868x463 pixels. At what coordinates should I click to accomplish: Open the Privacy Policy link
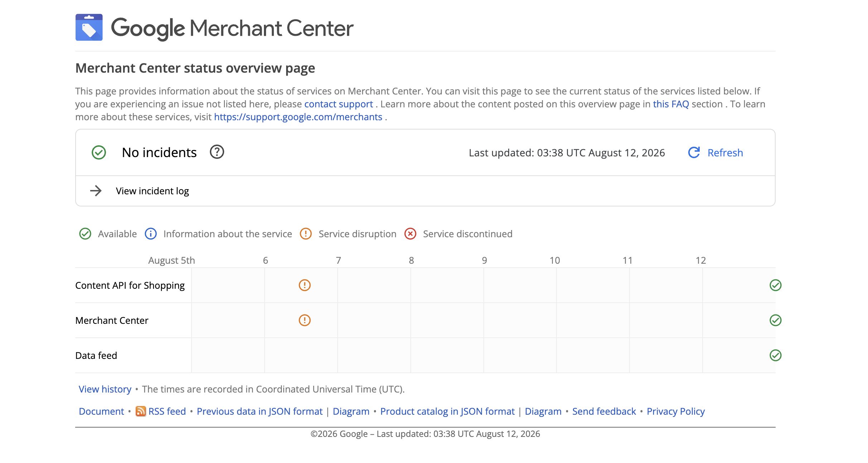pyautogui.click(x=676, y=411)
